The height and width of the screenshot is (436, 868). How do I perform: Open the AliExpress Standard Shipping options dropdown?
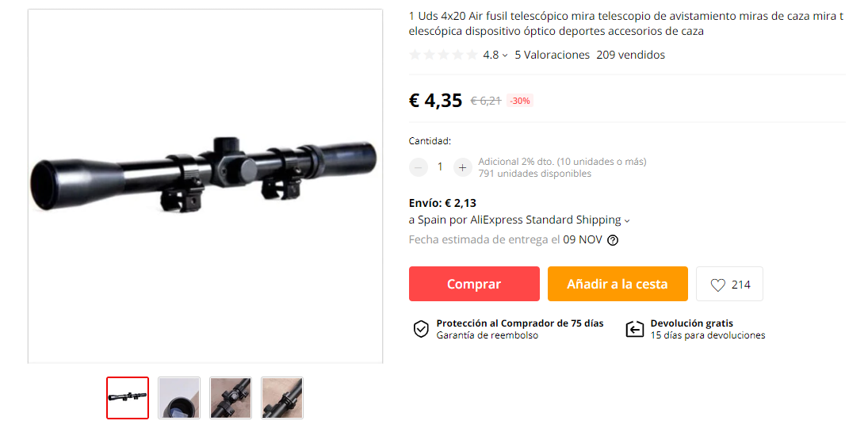(x=627, y=220)
